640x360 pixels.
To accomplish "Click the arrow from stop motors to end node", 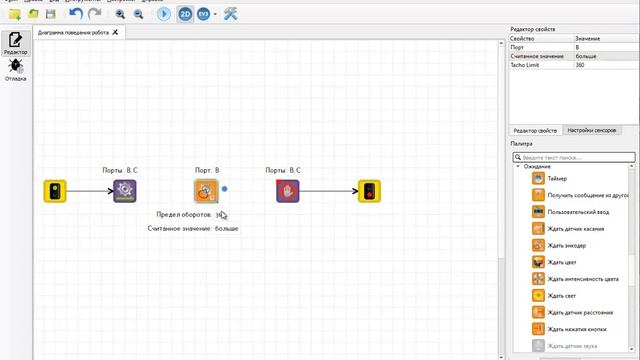I will (329, 191).
